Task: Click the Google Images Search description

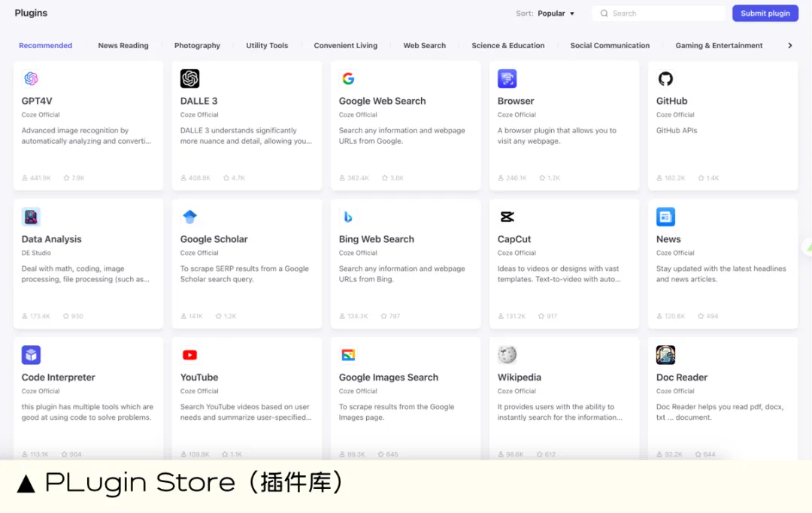Action: pos(396,412)
